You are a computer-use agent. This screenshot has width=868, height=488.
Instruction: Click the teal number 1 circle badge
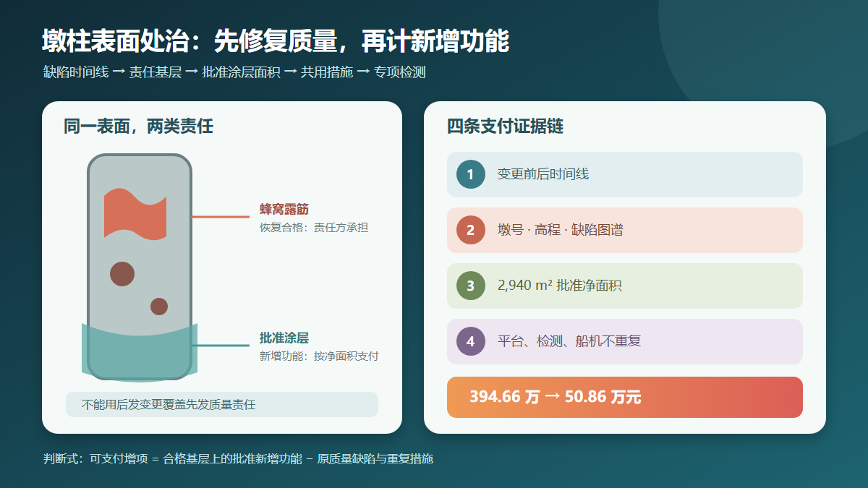click(470, 174)
